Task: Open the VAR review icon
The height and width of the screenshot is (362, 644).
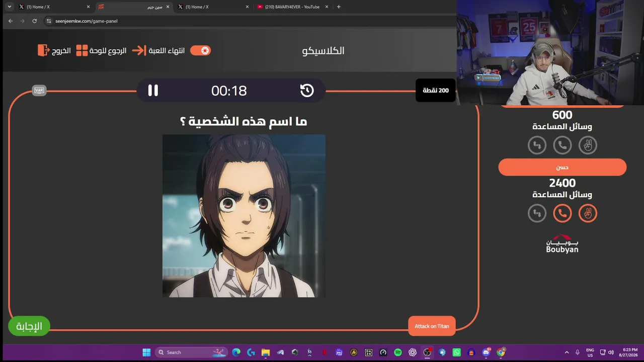Action: tap(39, 90)
